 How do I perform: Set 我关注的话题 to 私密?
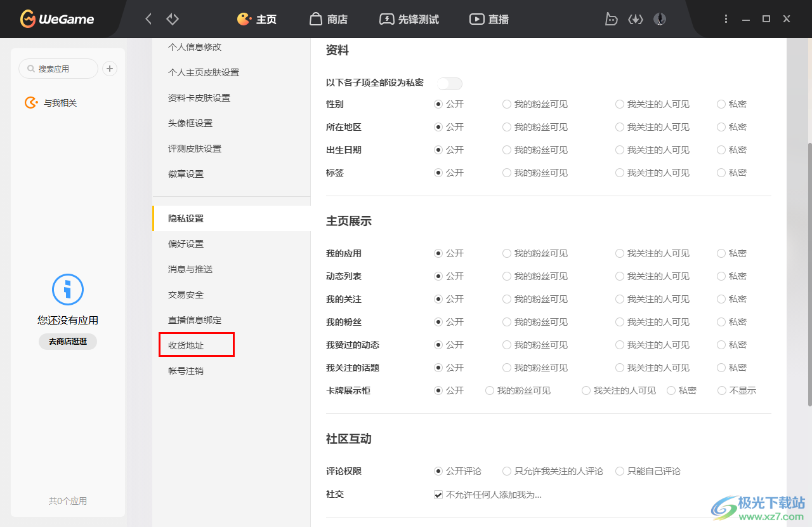tap(721, 368)
